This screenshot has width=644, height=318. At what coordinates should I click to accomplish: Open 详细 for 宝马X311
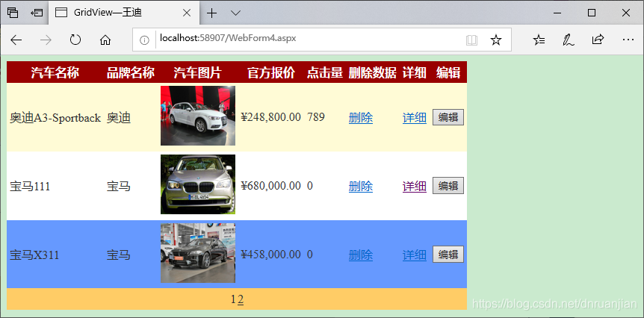[x=415, y=255]
